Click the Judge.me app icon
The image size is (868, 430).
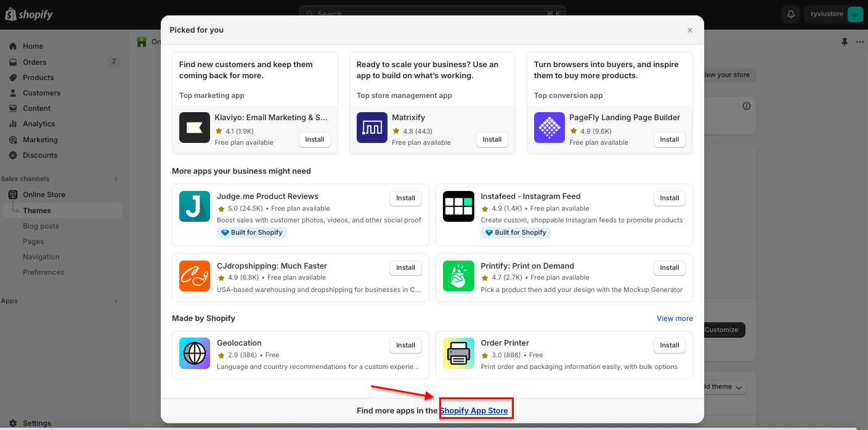195,206
